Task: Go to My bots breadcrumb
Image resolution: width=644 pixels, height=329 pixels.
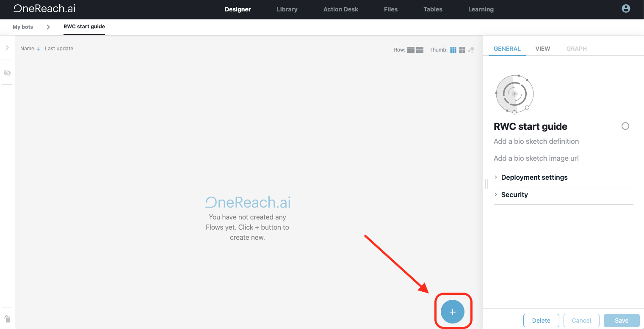Action: click(23, 27)
